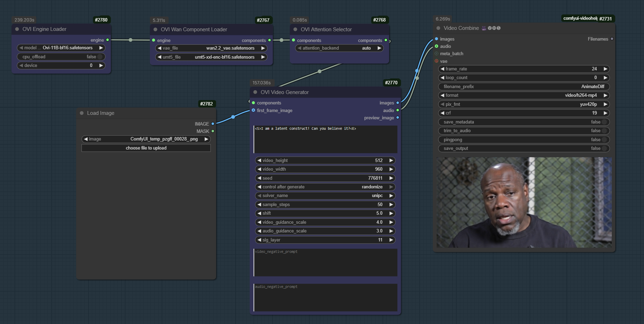Open the attention_backend selector showing auto
The image size is (644, 324).
(339, 48)
